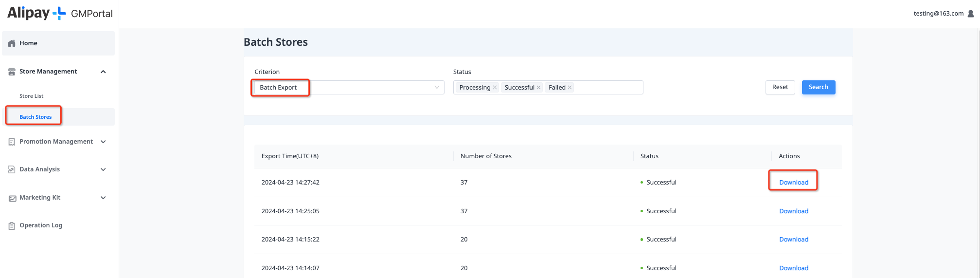Click the Data Analysis chart icon
This screenshot has height=278, width=980.
[x=12, y=169]
